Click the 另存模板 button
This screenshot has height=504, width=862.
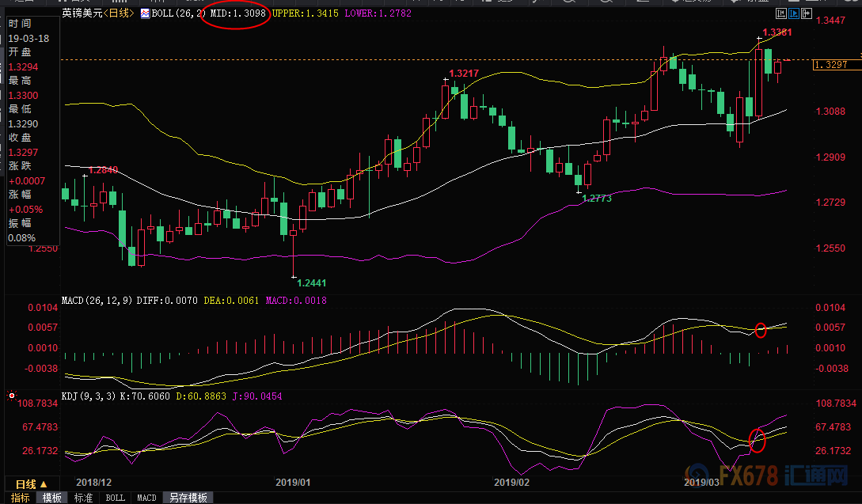point(188,498)
